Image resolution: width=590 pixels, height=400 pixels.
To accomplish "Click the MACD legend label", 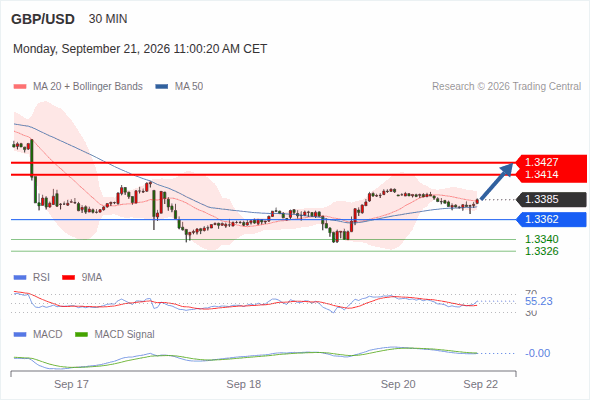I will (48, 335).
